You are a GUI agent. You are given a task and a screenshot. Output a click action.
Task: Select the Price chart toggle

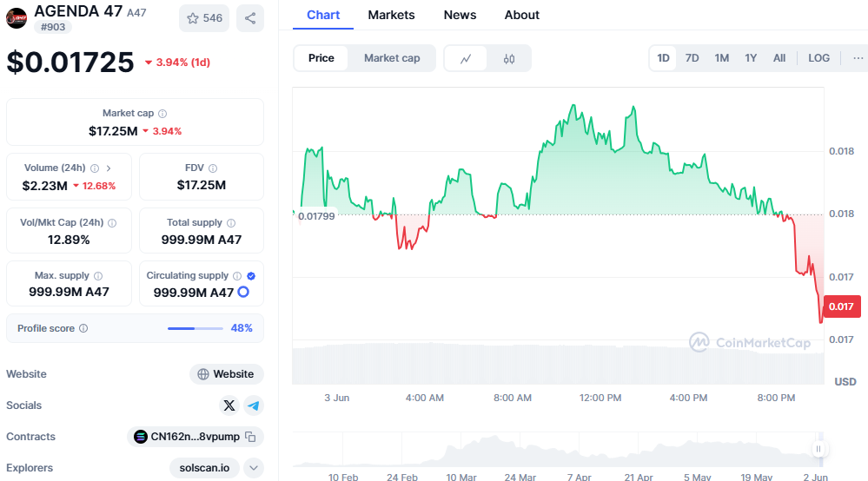click(x=321, y=58)
